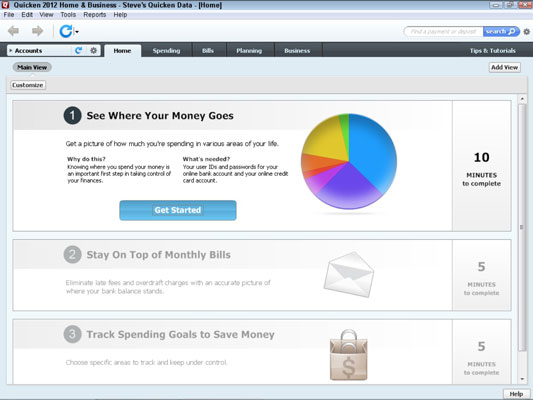Screen dimensions: 533x400
Task: Click See Where Your Money Goes heading
Action: pyautogui.click(x=160, y=116)
